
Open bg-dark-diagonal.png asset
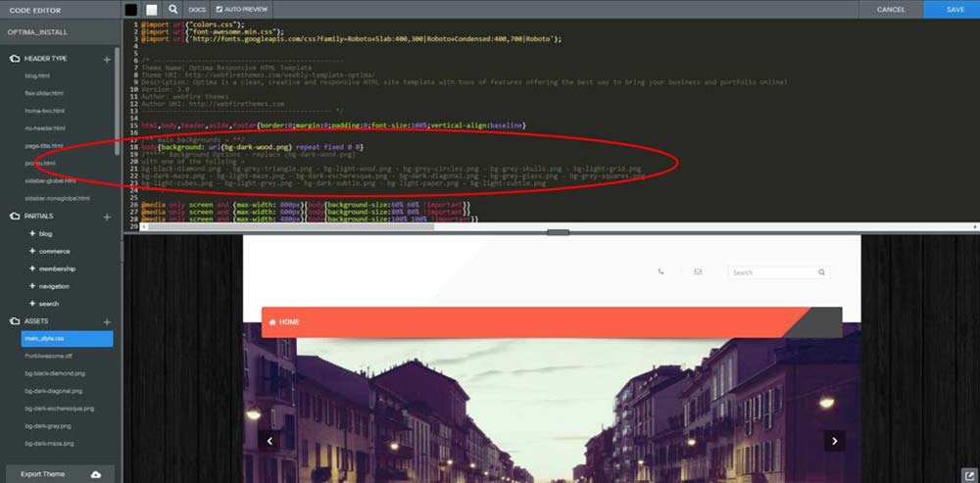tap(54, 391)
